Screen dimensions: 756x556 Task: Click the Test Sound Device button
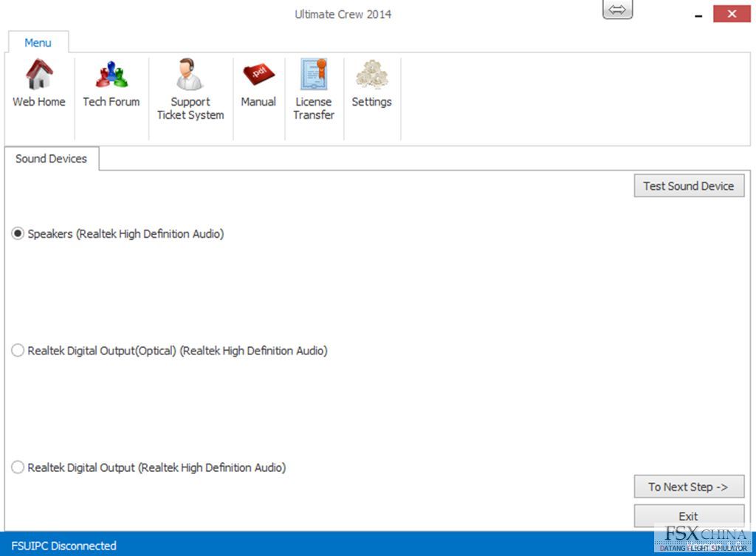coord(689,186)
